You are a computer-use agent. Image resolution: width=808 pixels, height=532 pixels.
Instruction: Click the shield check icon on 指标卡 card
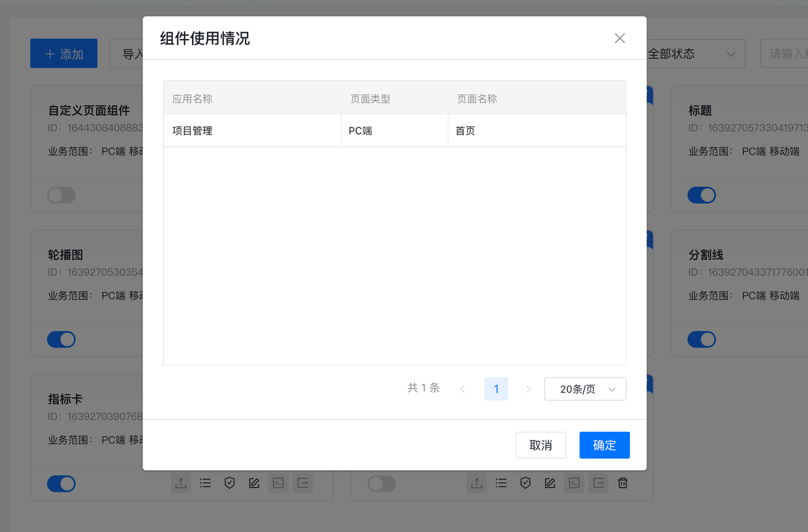230,483
